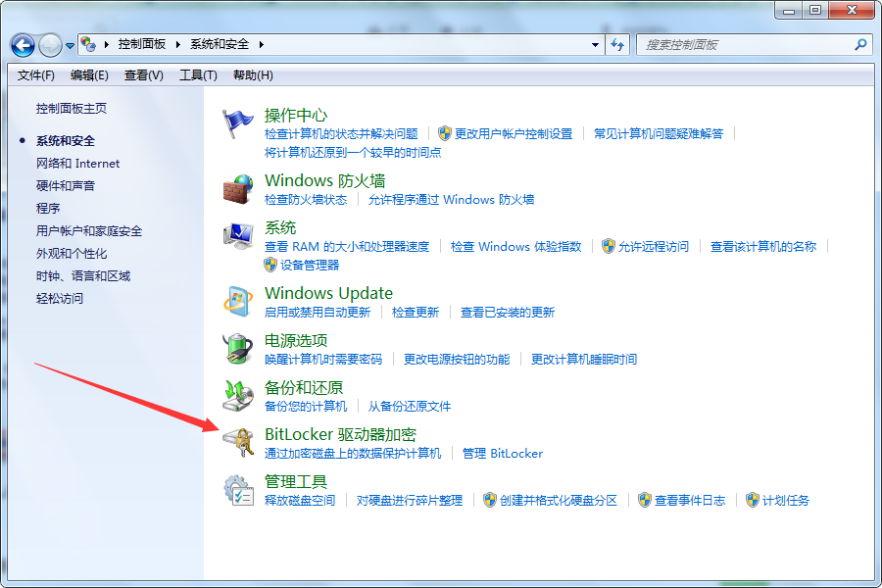The image size is (882, 588).
Task: Click the Windows Update icon
Action: point(238,302)
